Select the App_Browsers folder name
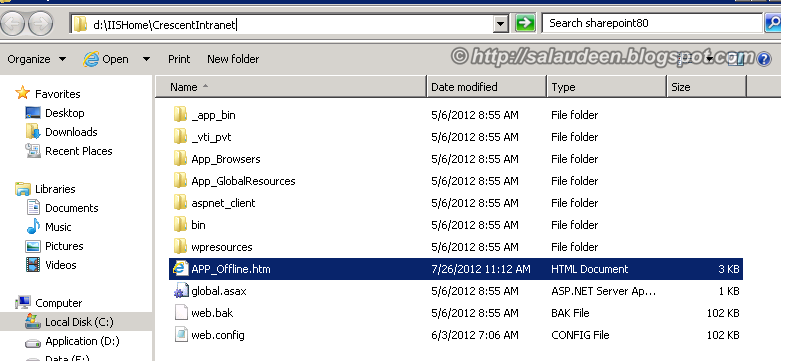The width and height of the screenshot is (785, 361). pyautogui.click(x=226, y=159)
